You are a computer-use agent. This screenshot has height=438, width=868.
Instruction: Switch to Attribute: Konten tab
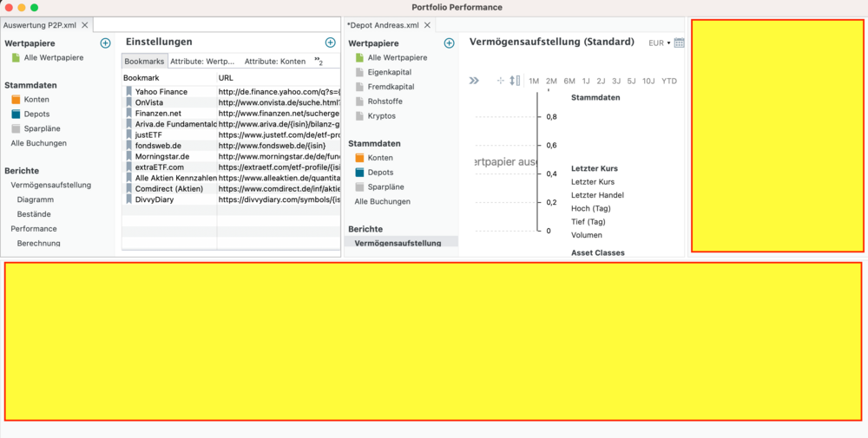click(275, 62)
